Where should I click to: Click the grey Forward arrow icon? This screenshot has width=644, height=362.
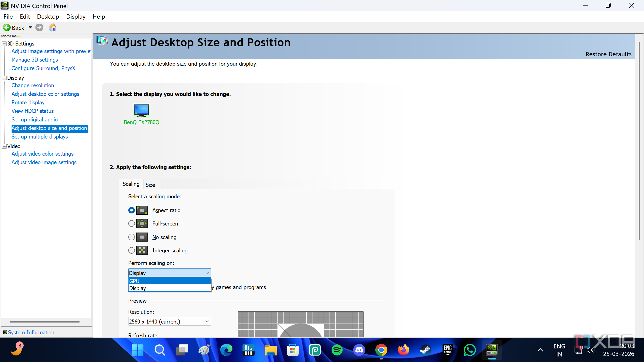(39, 27)
